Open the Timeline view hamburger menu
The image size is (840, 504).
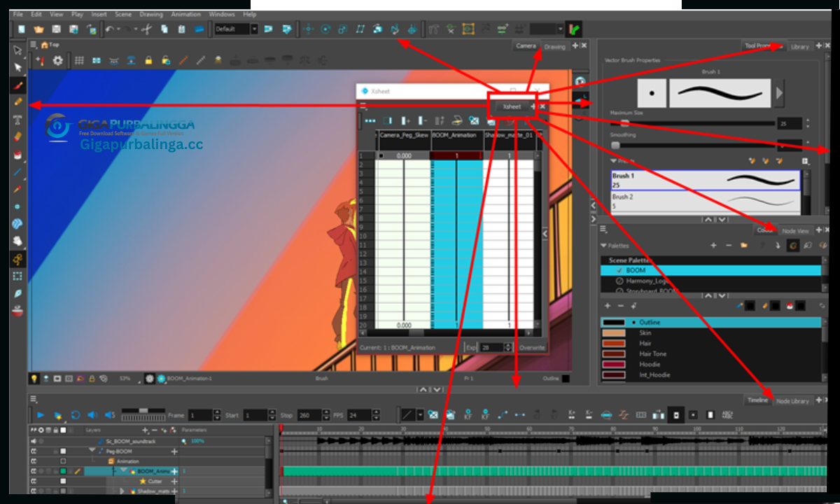tap(32, 398)
